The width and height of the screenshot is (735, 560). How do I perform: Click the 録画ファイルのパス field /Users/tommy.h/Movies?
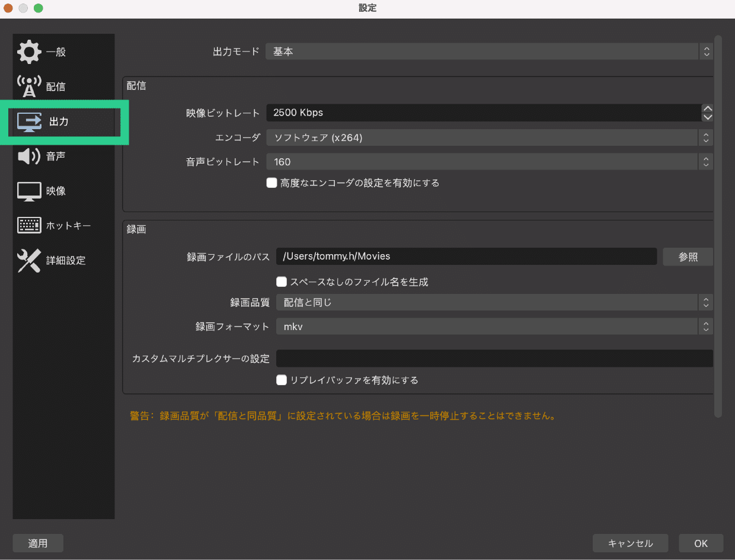(466, 257)
